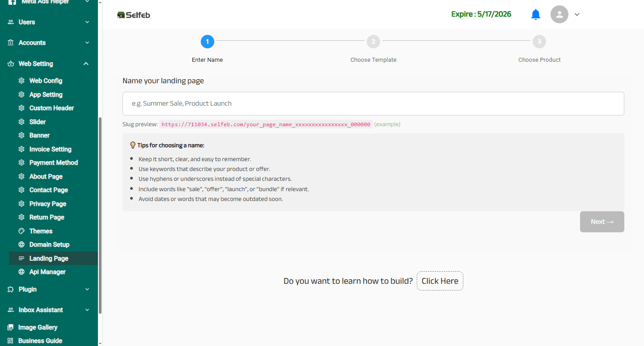
Task: Click the Web Config gear icon
Action: pyautogui.click(x=21, y=81)
